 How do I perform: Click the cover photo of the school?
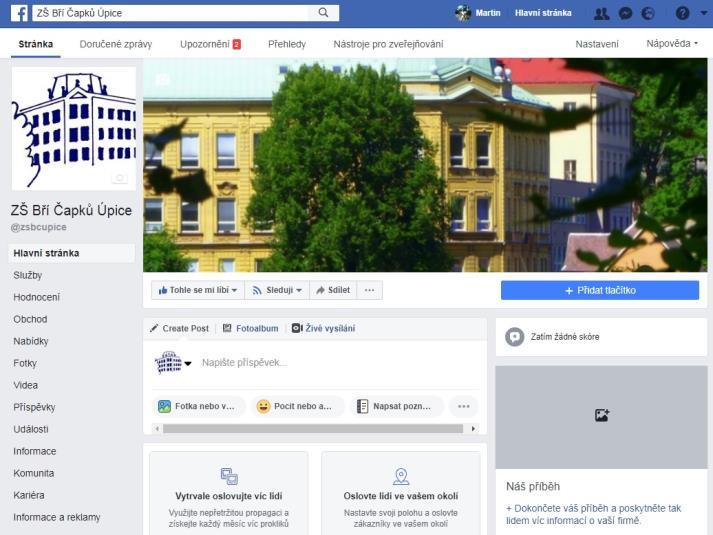pyautogui.click(x=425, y=165)
